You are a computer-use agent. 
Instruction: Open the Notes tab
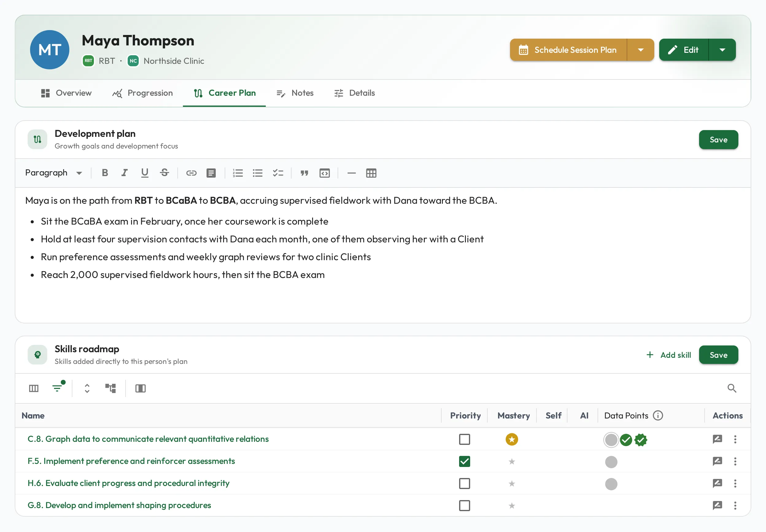tap(295, 93)
